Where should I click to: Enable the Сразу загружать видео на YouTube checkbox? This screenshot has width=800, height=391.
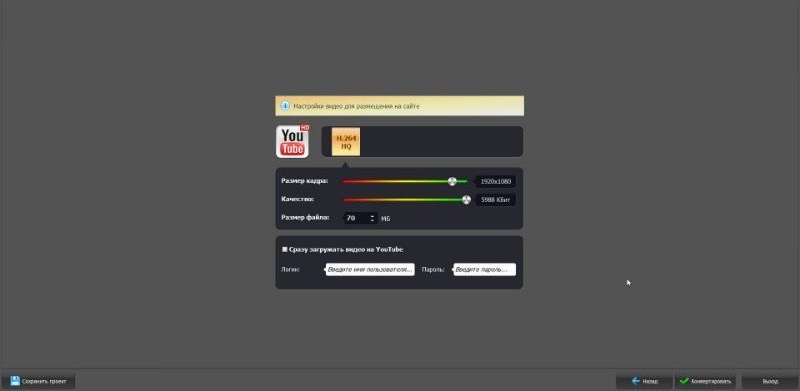pyautogui.click(x=285, y=250)
